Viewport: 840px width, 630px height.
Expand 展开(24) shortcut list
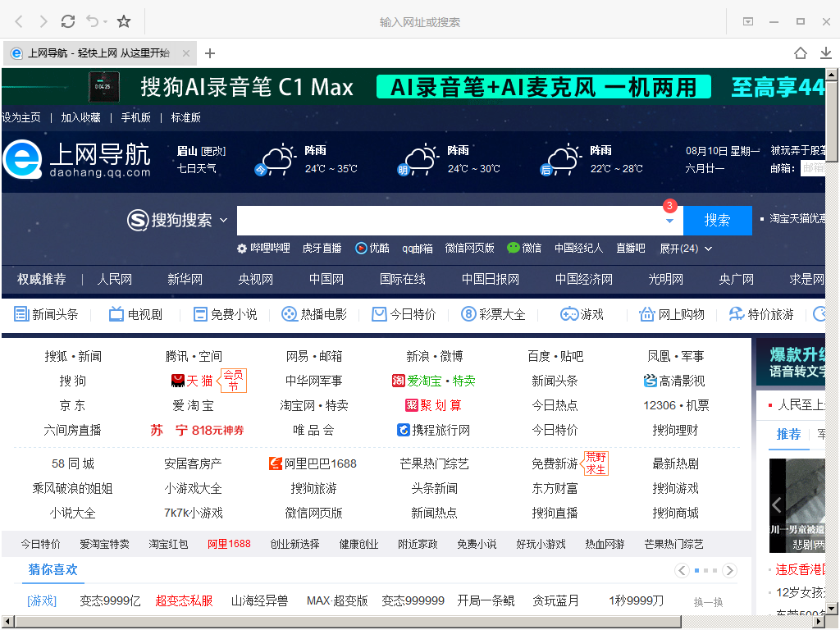pyautogui.click(x=686, y=249)
